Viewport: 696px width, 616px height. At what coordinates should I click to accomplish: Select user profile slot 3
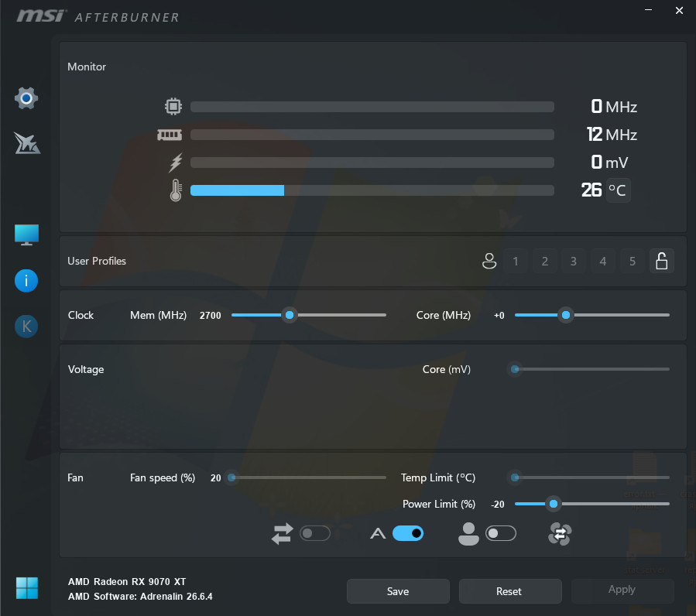pos(574,261)
